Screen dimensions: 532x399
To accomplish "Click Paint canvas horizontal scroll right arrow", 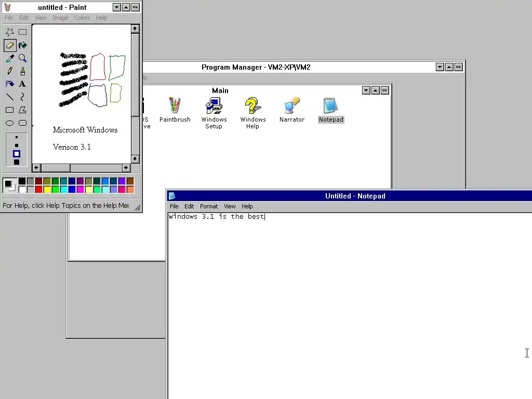I will 126,168.
